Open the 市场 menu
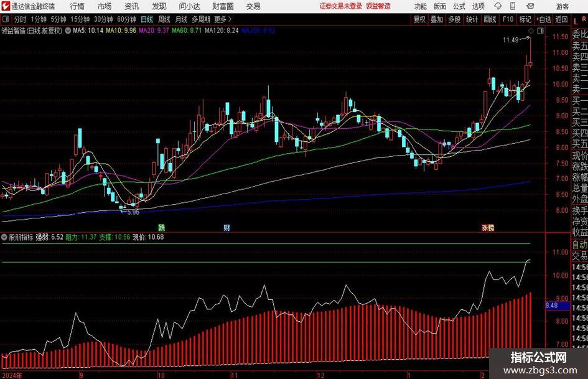The image size is (588, 379). point(105,6)
